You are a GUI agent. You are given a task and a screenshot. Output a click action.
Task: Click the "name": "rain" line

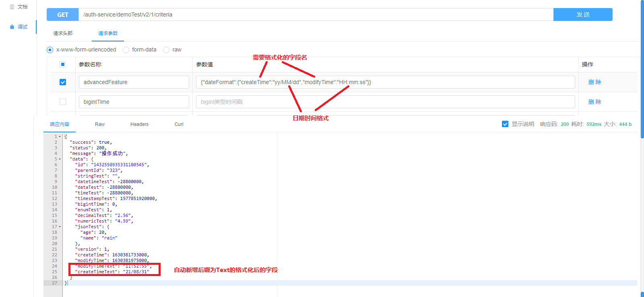[99, 238]
